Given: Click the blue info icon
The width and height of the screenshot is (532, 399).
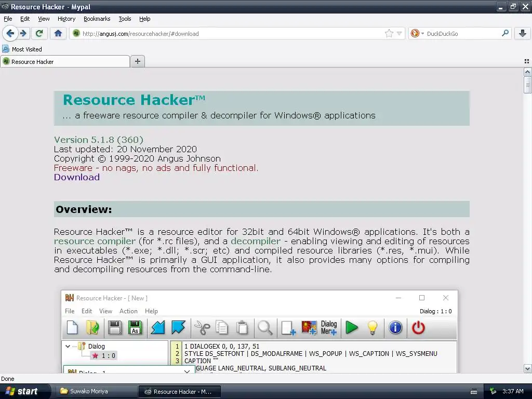Looking at the screenshot, I should pos(395,328).
